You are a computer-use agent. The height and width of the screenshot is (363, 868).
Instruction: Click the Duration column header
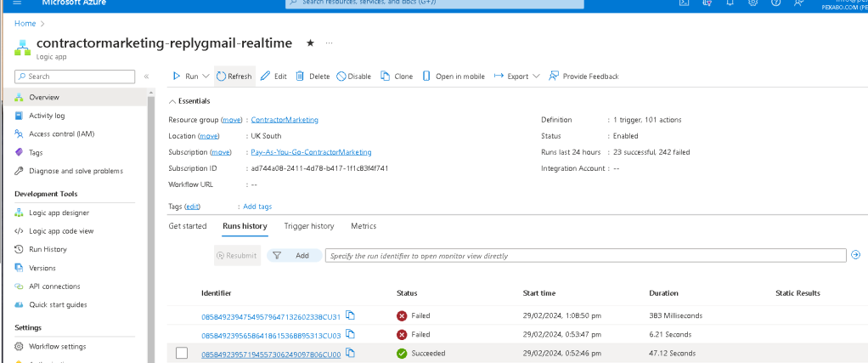point(663,292)
